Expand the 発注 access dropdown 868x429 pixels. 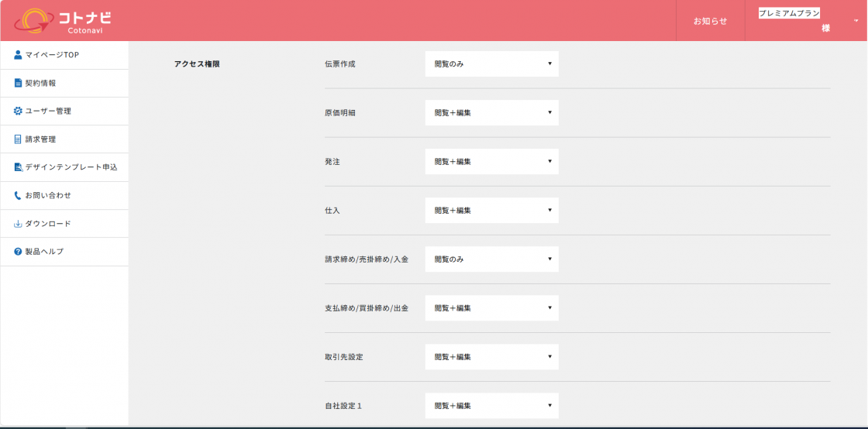[491, 161]
